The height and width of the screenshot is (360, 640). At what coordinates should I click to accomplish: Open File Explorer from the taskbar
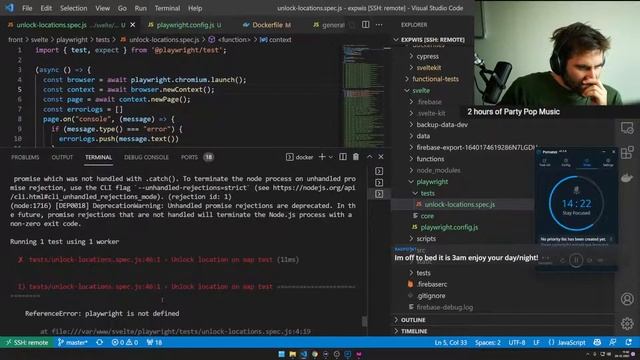(293, 354)
